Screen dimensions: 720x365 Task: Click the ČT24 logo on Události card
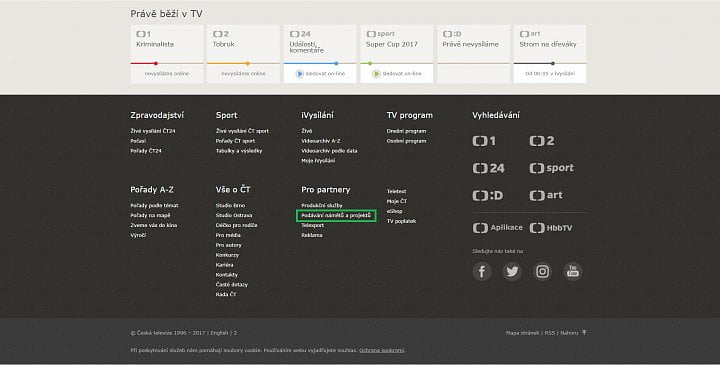(x=300, y=34)
